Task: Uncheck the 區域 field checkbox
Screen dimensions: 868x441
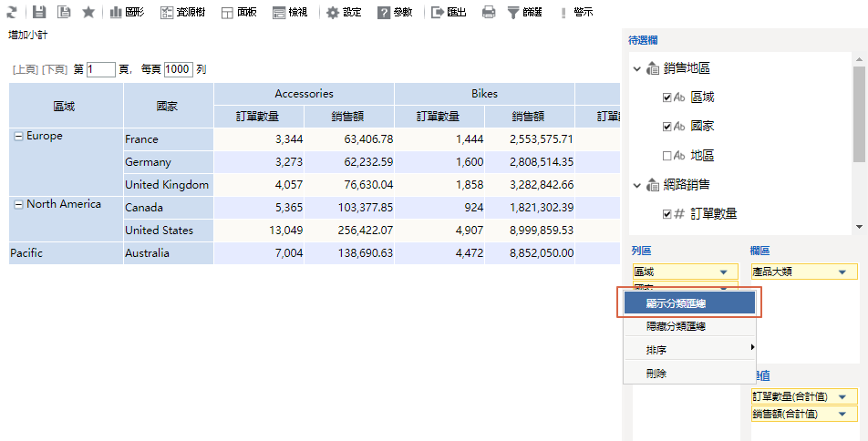Action: (667, 97)
